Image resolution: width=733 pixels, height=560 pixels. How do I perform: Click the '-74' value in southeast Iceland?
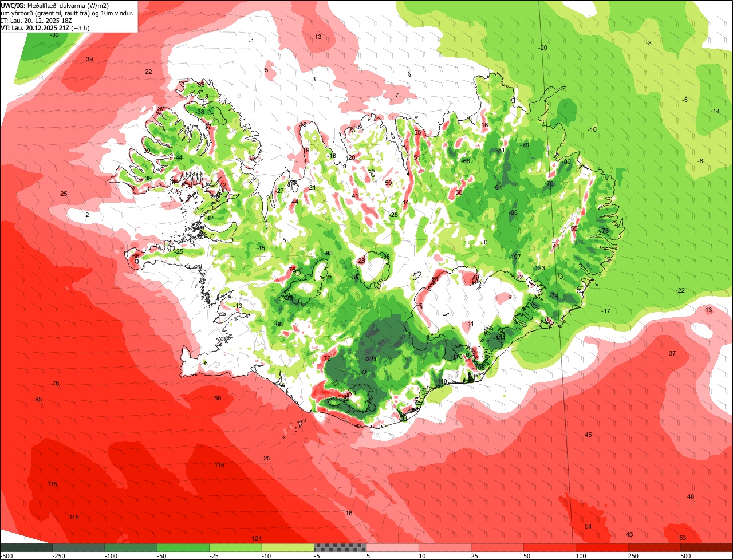pyautogui.click(x=553, y=295)
